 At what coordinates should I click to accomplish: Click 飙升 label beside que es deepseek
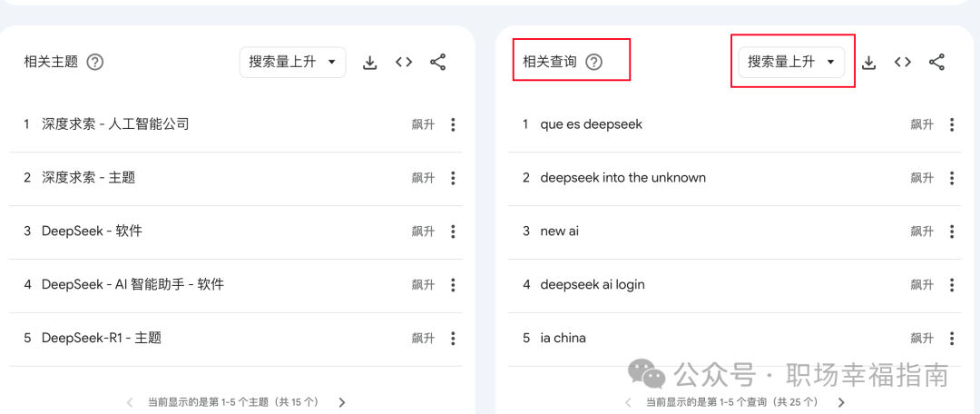[922, 124]
